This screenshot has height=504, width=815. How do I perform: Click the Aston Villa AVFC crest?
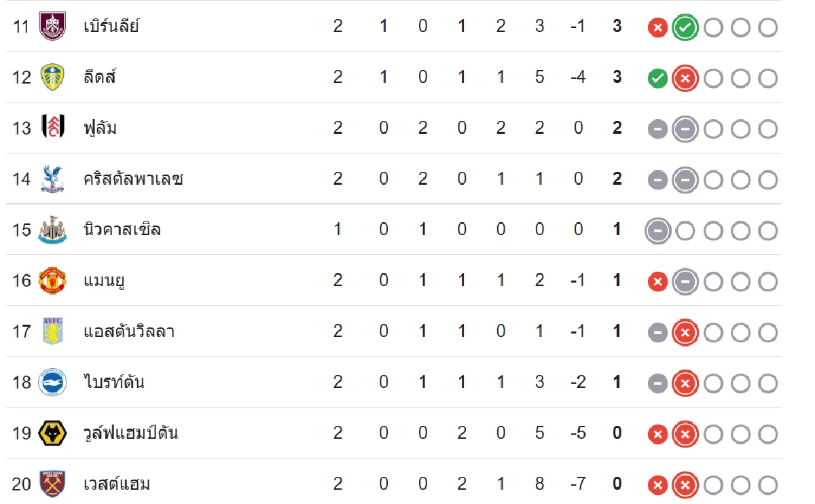pos(52,331)
